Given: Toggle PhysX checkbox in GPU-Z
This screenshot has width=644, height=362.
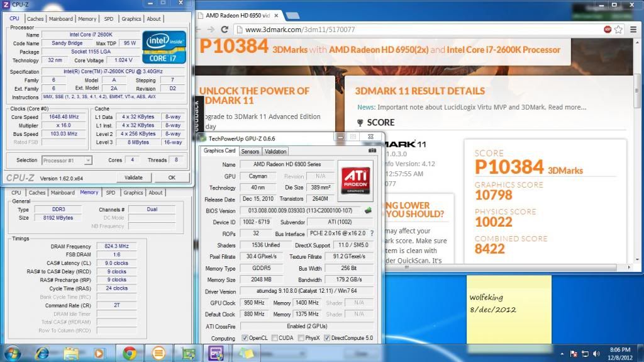Looking at the screenshot, I should (x=301, y=337).
